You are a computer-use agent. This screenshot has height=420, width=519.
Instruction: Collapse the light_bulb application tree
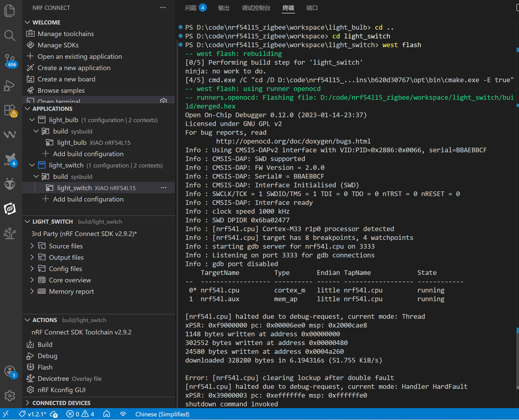pyautogui.click(x=32, y=120)
